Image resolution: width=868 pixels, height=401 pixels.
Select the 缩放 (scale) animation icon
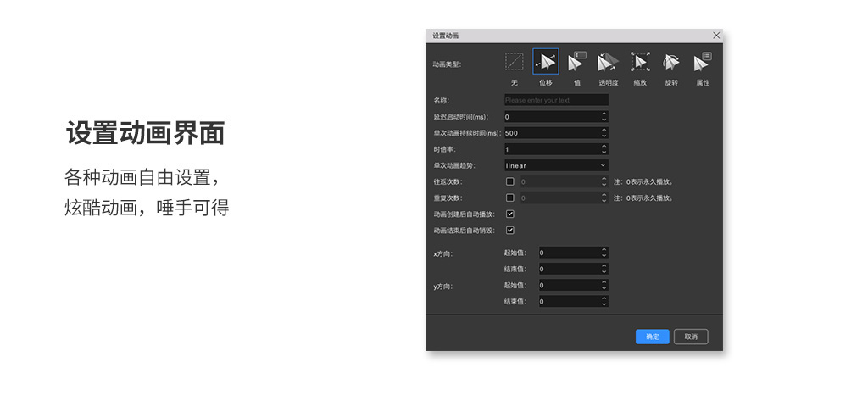tap(639, 62)
